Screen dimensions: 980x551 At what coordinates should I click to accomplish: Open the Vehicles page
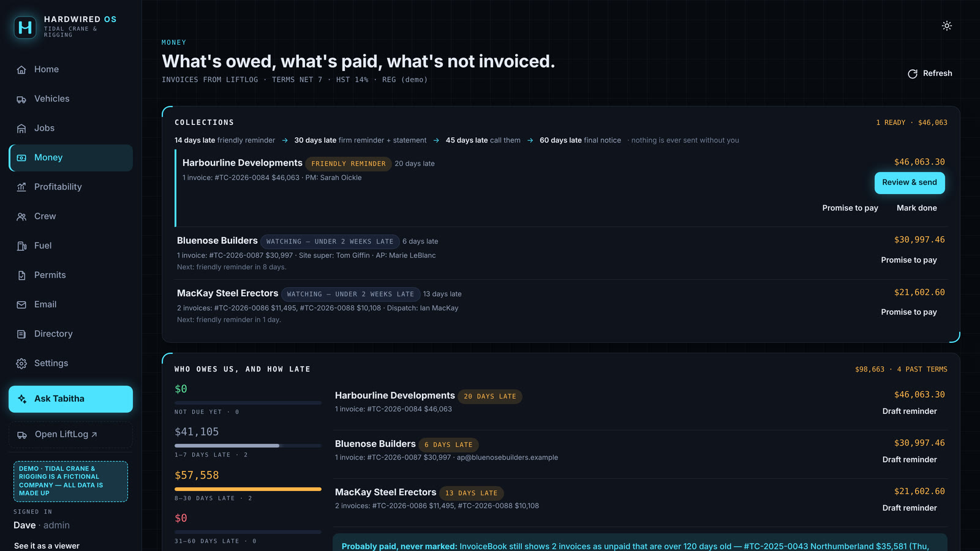click(x=71, y=99)
